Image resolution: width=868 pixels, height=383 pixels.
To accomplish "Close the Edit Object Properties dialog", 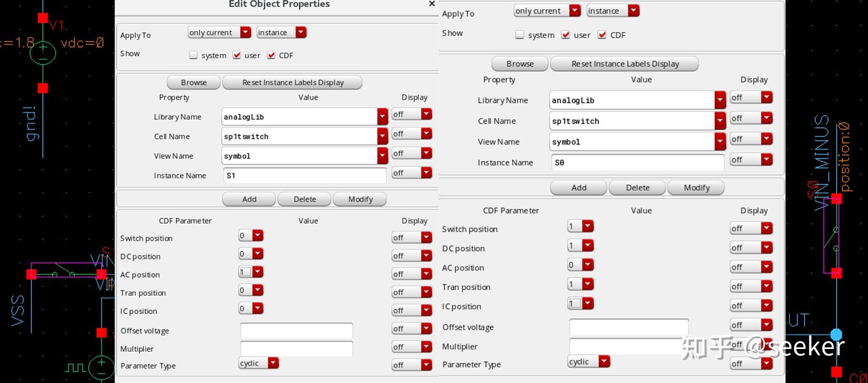I will (x=431, y=4).
